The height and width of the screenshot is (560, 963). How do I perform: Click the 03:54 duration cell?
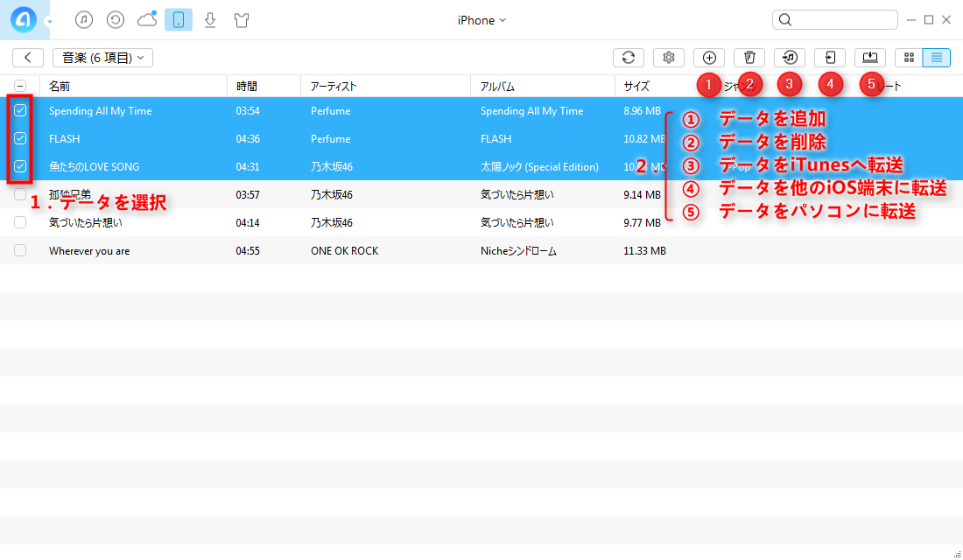pyautogui.click(x=248, y=111)
